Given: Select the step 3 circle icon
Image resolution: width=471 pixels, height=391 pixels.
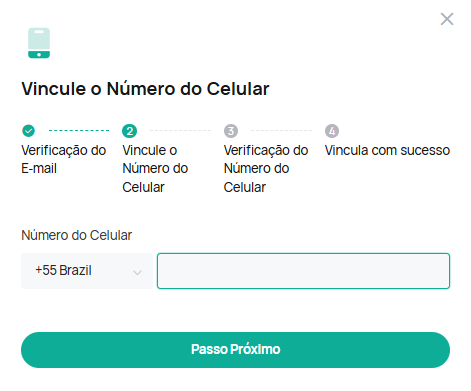Looking at the screenshot, I should (x=231, y=131).
